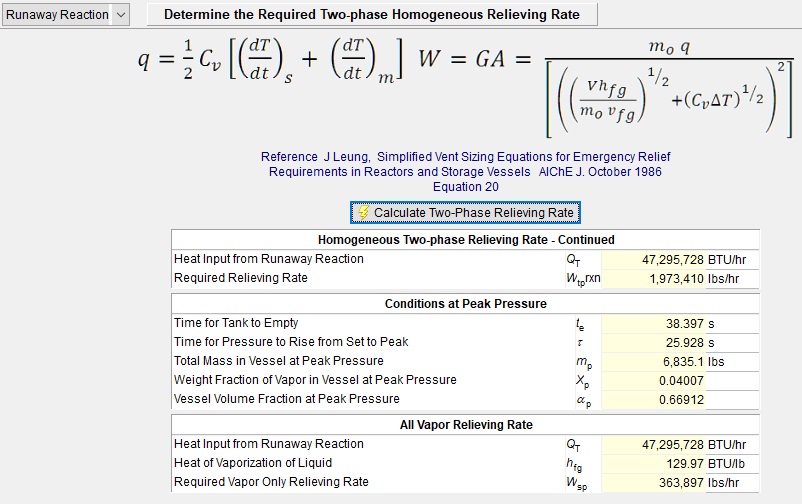The height and width of the screenshot is (504, 802).
Task: Click Calculate Two-Phase Relieving Rate button
Action: (x=465, y=213)
